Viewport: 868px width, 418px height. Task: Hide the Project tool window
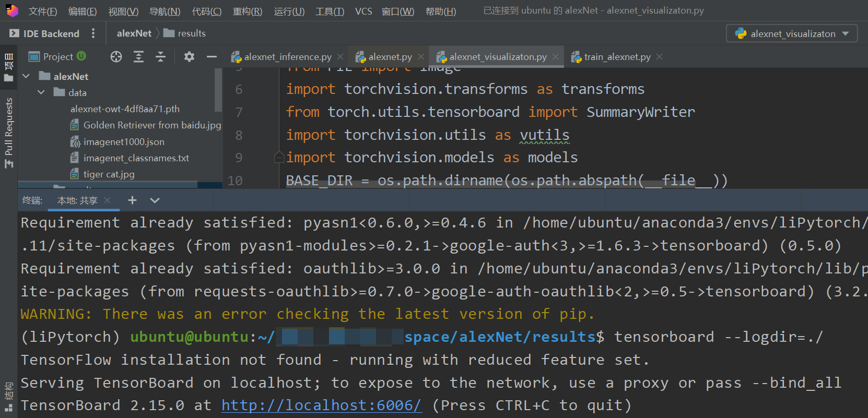212,57
